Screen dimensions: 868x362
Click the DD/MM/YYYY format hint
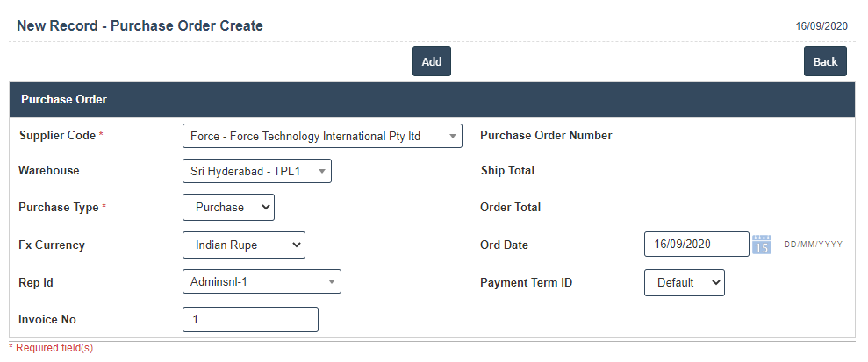pyautogui.click(x=813, y=245)
